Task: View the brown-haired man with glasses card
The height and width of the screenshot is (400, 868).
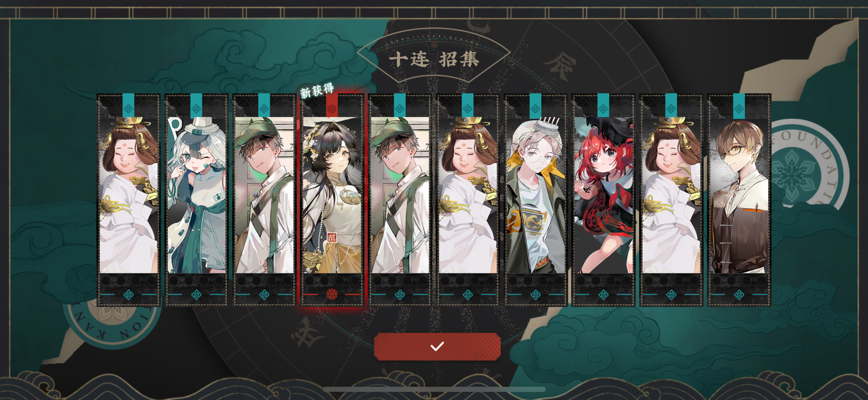Action: point(739,200)
